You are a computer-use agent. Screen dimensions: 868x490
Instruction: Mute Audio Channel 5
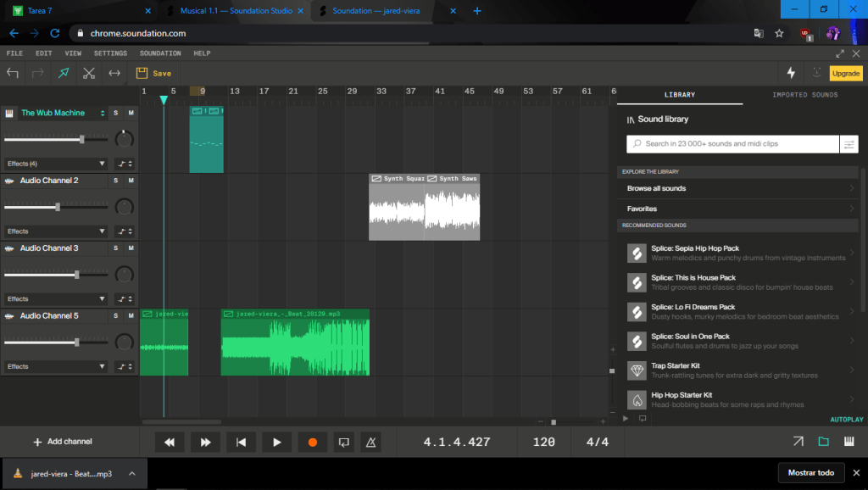[131, 316]
